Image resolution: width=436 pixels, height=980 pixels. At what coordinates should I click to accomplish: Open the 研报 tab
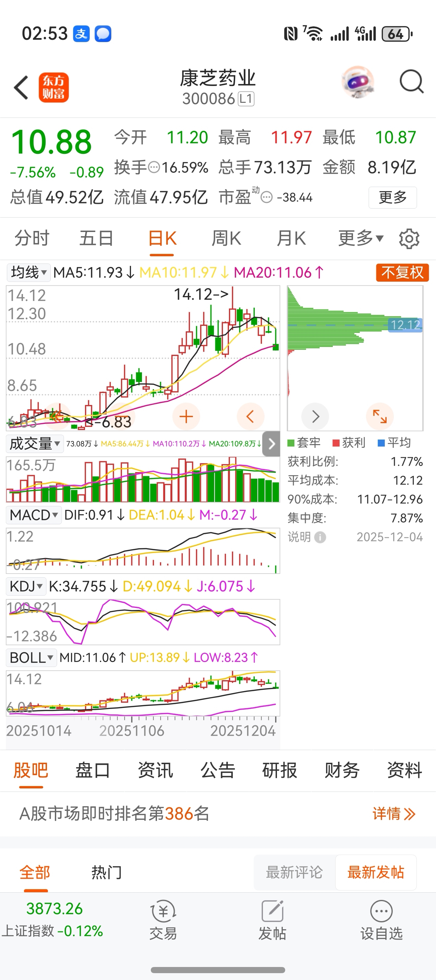[x=280, y=771]
